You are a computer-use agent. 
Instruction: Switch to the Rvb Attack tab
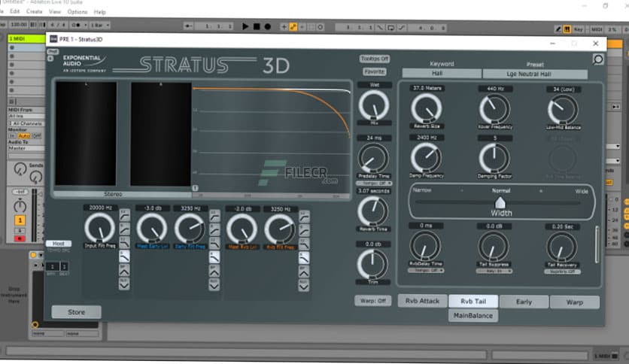tap(422, 301)
